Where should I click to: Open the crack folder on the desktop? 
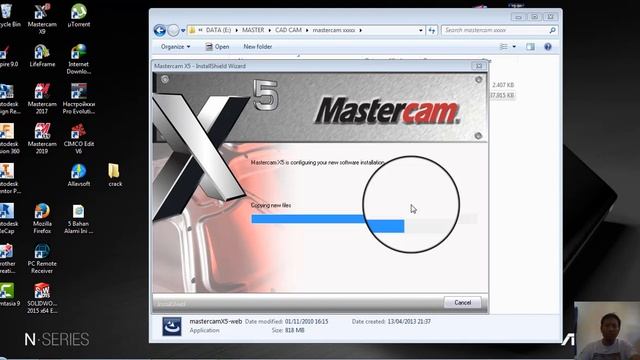point(115,175)
